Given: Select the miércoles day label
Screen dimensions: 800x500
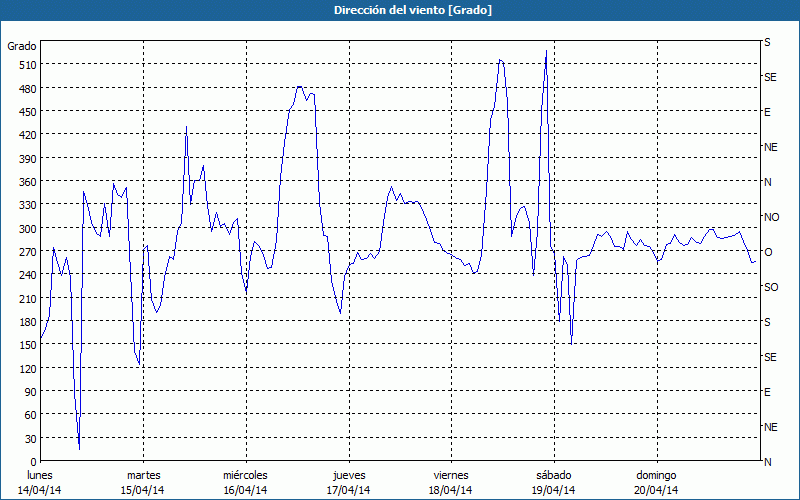Looking at the screenshot, I should [x=245, y=475].
